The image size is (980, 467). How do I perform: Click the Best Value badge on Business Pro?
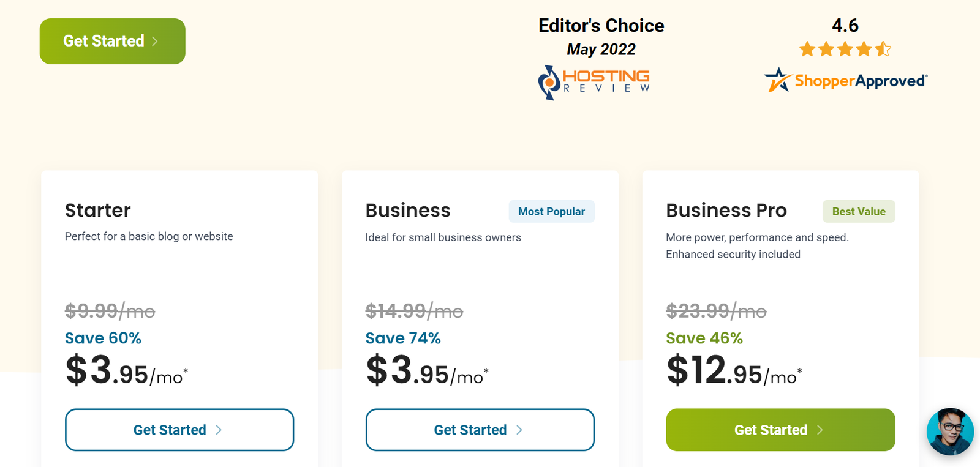858,211
